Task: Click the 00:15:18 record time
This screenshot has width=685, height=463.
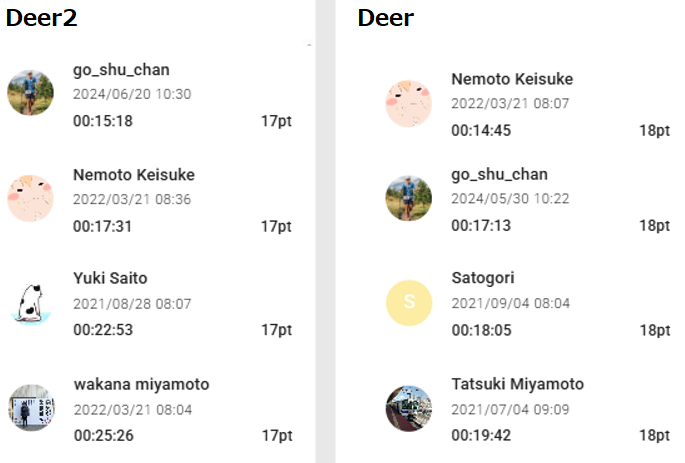Action: (103, 121)
